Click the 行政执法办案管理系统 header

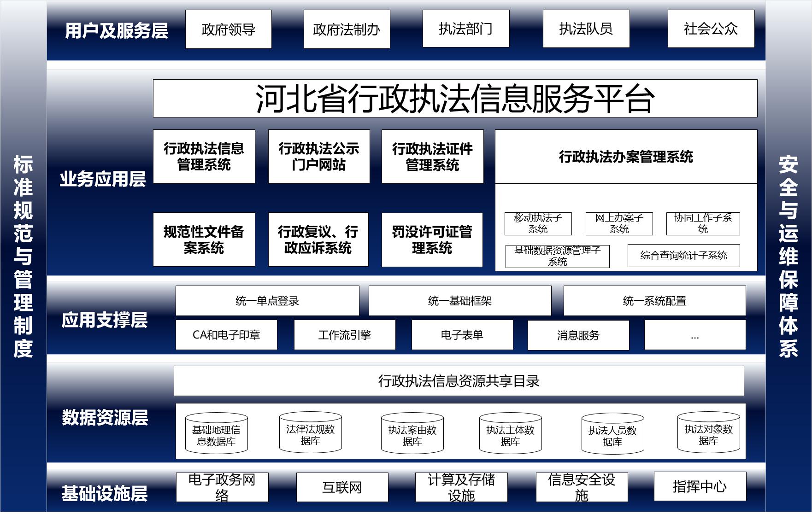626,157
